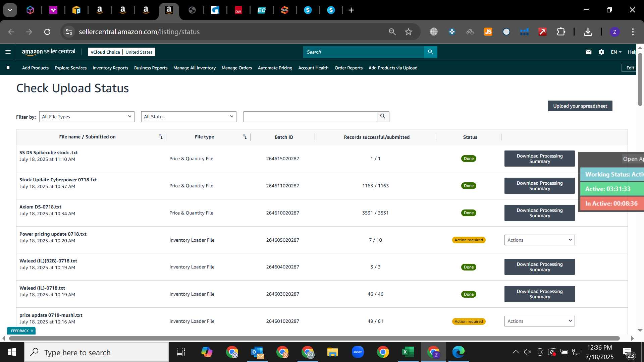This screenshot has height=362, width=644.
Task: Click the horizontal page scrollbar
Action: [x=314, y=338]
